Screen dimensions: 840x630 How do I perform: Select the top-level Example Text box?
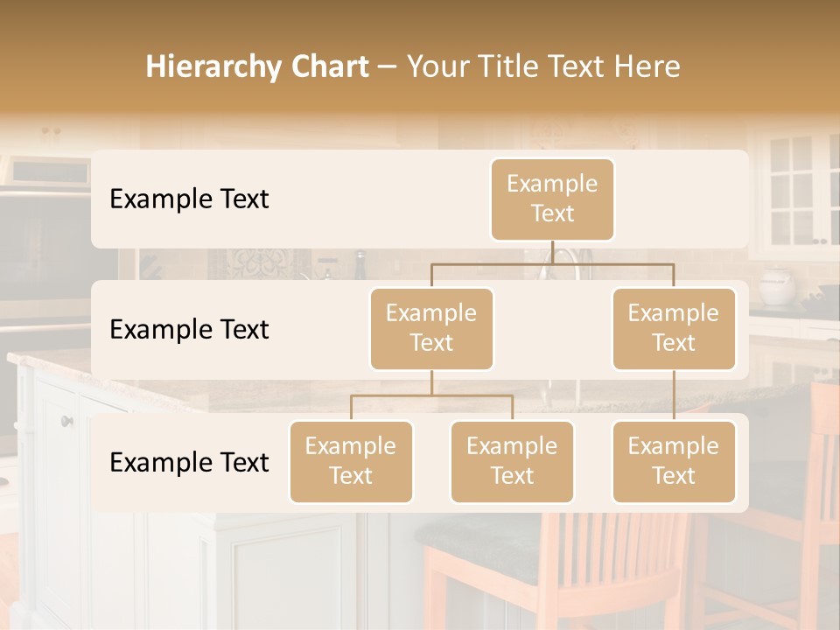click(x=552, y=199)
